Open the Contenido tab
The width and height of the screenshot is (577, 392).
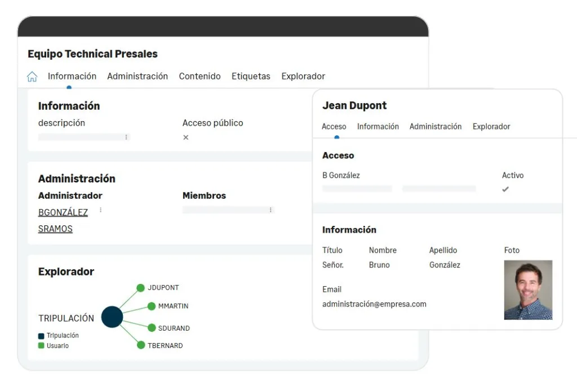click(x=200, y=76)
